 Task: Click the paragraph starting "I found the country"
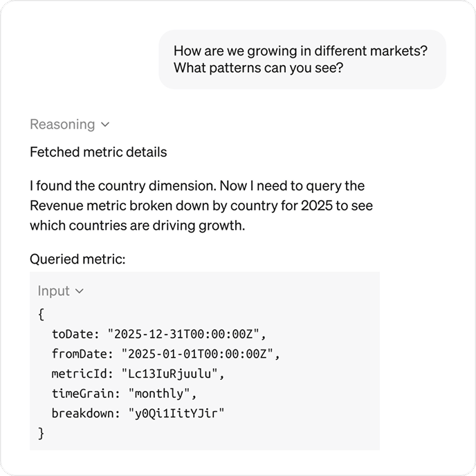pos(197,205)
